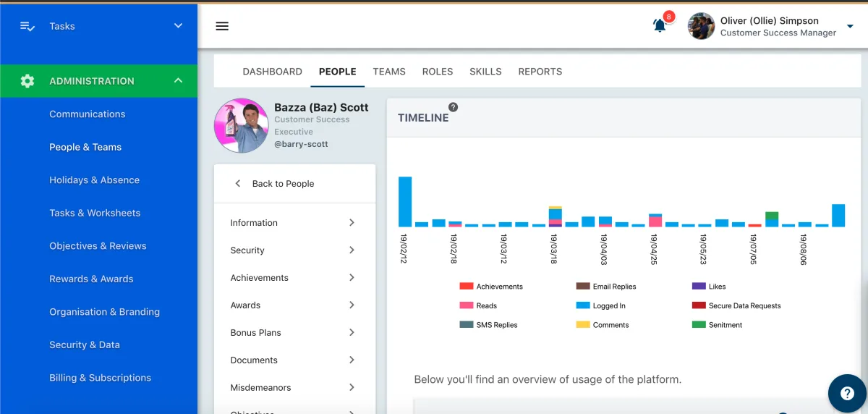
Task: Click the stacked bar at 19/03/18
Action: point(556,216)
